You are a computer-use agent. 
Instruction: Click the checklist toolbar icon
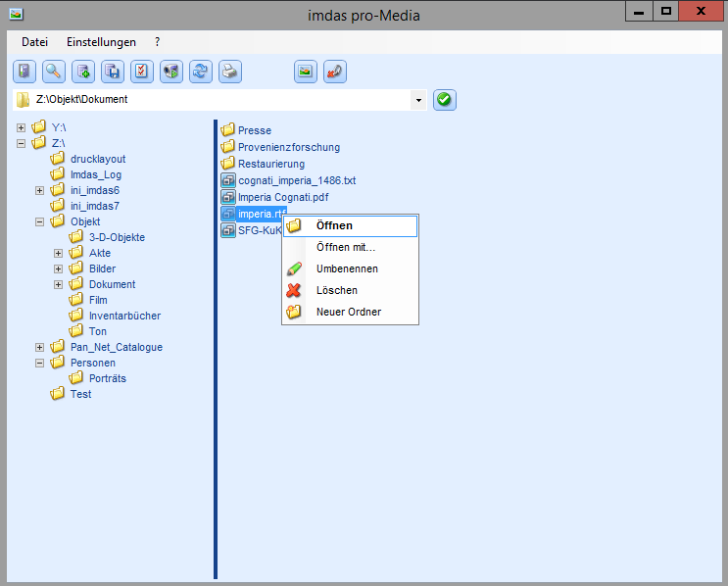(142, 72)
